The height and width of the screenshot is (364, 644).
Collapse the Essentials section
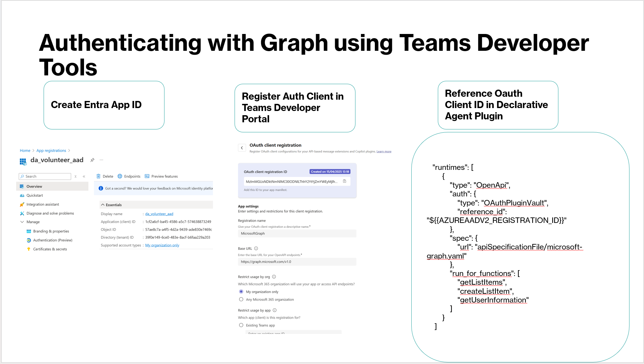click(103, 205)
